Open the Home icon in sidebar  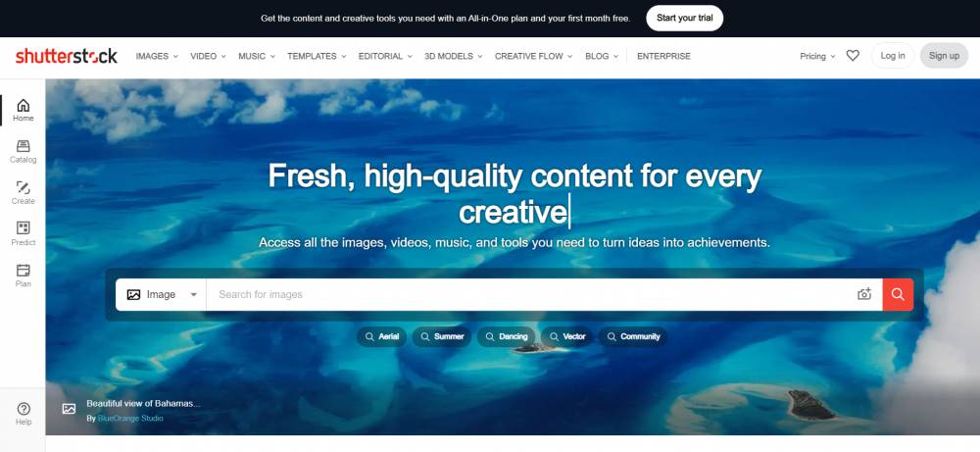click(24, 105)
